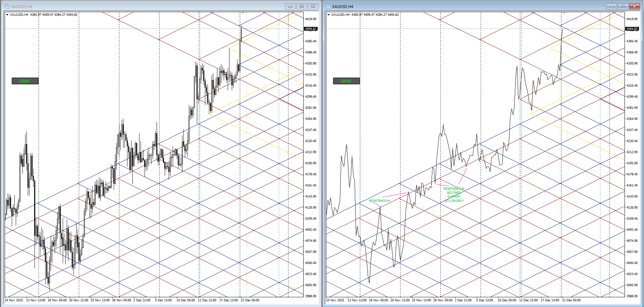Click date label '17 Dec 13:00' on left chart

coord(228,300)
